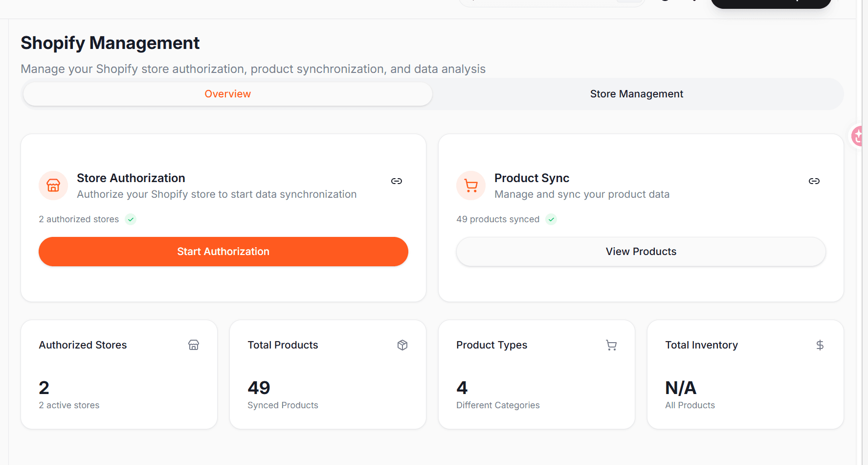Click the large value 2 under Authorized Stores
The image size is (868, 465).
44,388
